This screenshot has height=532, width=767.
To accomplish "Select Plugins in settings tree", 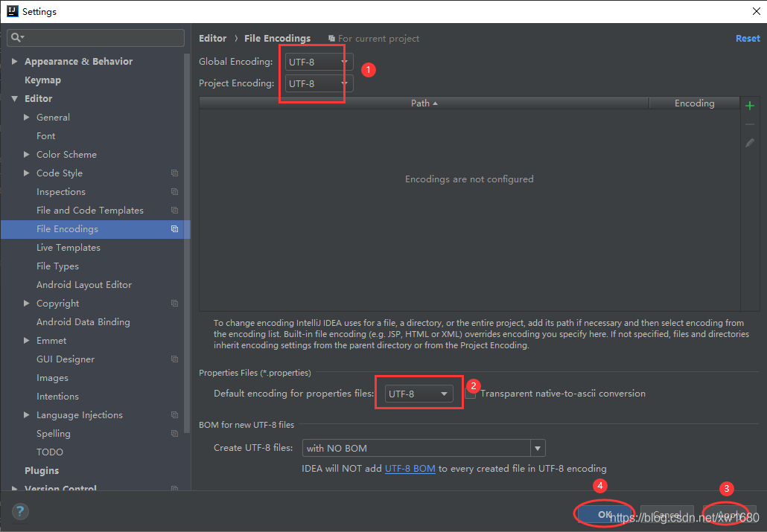I will (x=42, y=470).
